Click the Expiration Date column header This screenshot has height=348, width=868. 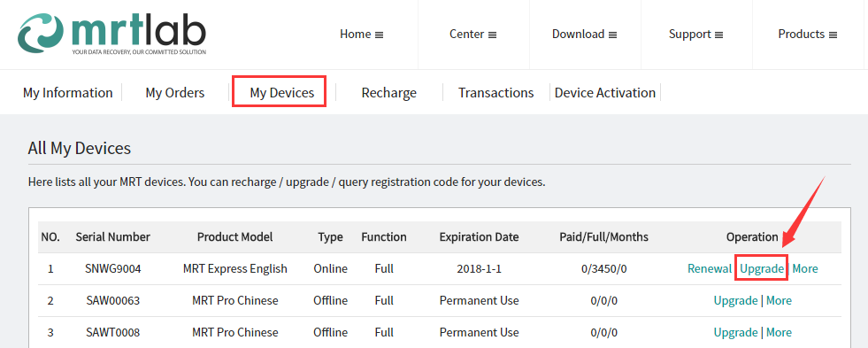pyautogui.click(x=479, y=237)
